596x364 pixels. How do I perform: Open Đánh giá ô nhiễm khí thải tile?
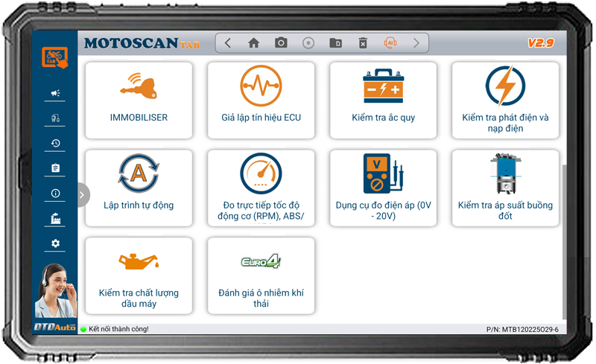tap(261, 276)
